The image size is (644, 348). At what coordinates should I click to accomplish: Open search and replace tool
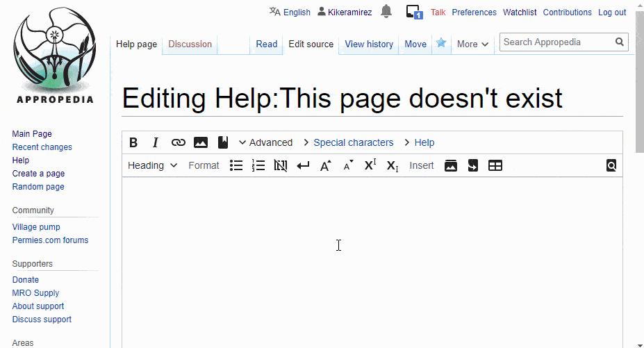(x=611, y=165)
